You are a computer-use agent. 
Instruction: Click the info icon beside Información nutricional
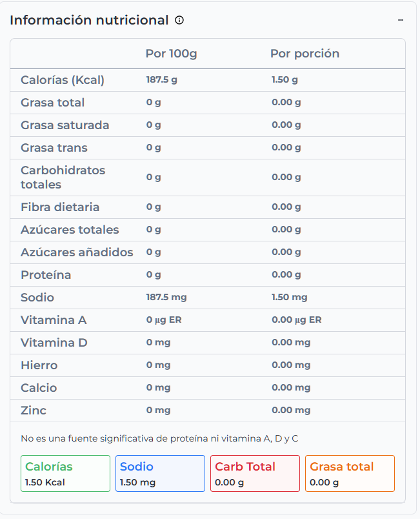click(179, 20)
